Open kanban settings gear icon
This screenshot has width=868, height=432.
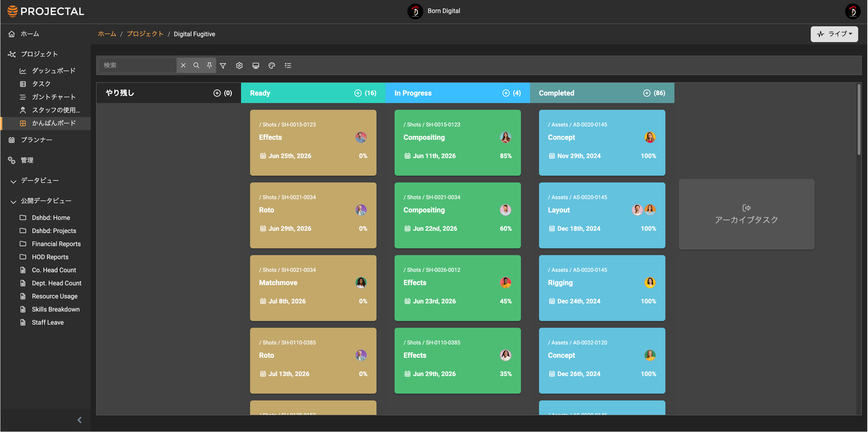(239, 65)
